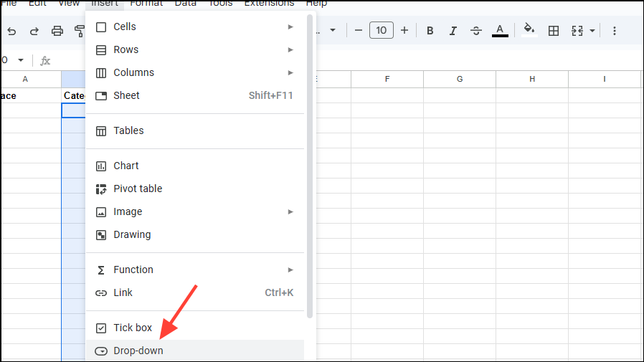
Task: Select column H header
Action: click(x=532, y=80)
